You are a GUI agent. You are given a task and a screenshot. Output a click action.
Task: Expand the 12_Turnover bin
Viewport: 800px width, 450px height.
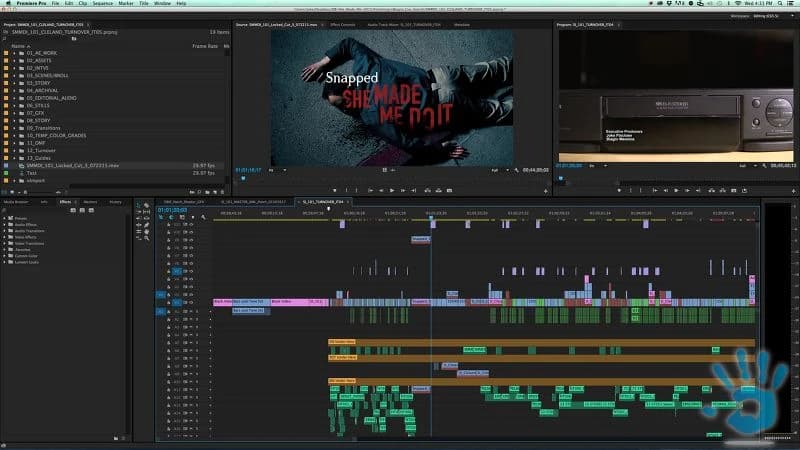pos(15,151)
